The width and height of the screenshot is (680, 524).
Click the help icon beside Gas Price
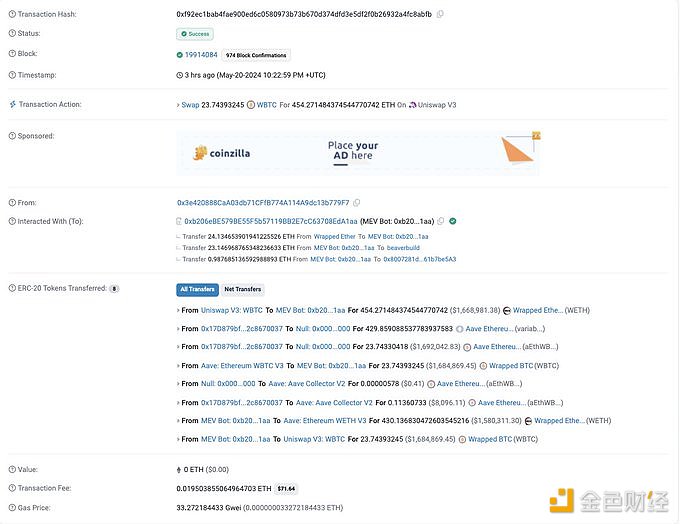[x=12, y=507]
